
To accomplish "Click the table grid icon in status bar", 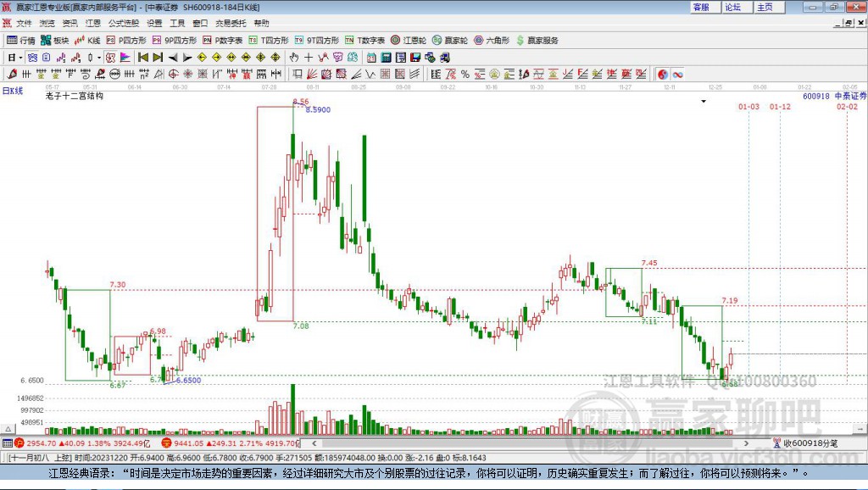I will 7,443.
